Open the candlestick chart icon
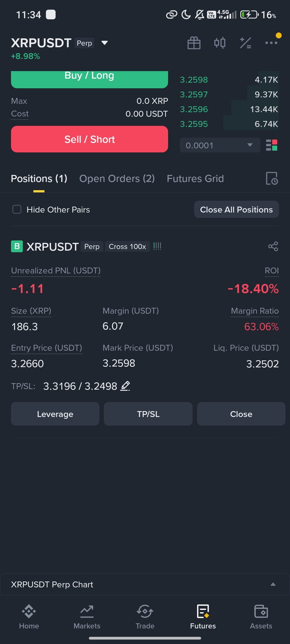This screenshot has height=644, width=290. [x=220, y=43]
